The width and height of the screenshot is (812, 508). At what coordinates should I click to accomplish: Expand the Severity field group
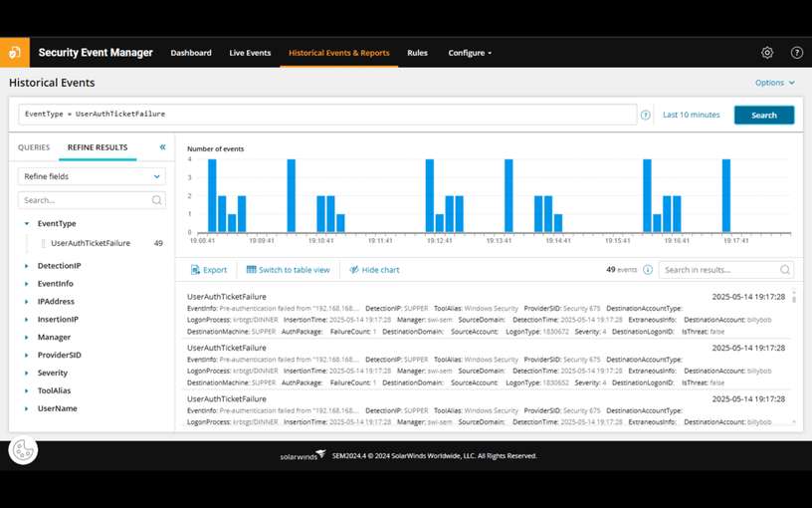pyautogui.click(x=27, y=373)
